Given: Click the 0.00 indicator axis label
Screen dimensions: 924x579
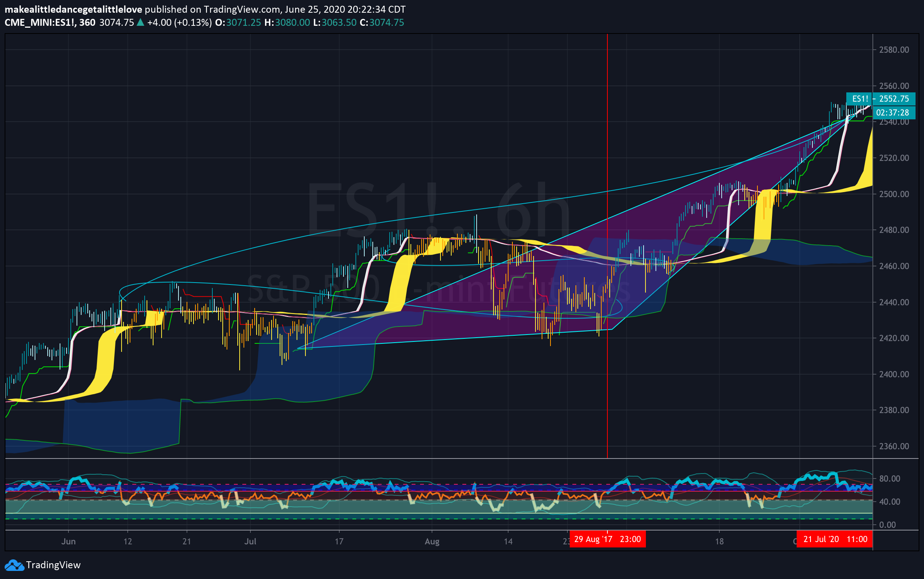Looking at the screenshot, I should click(x=887, y=525).
